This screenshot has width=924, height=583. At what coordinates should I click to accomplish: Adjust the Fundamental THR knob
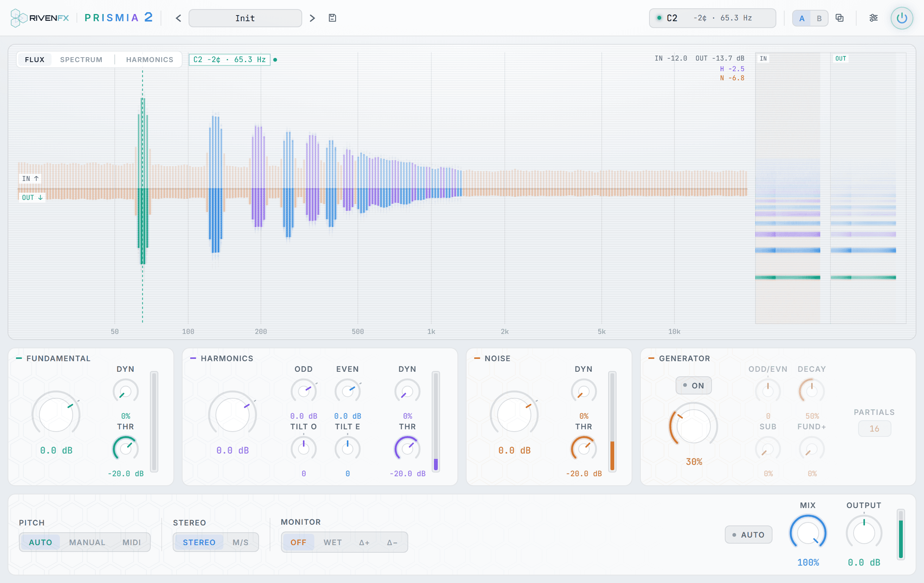125,448
